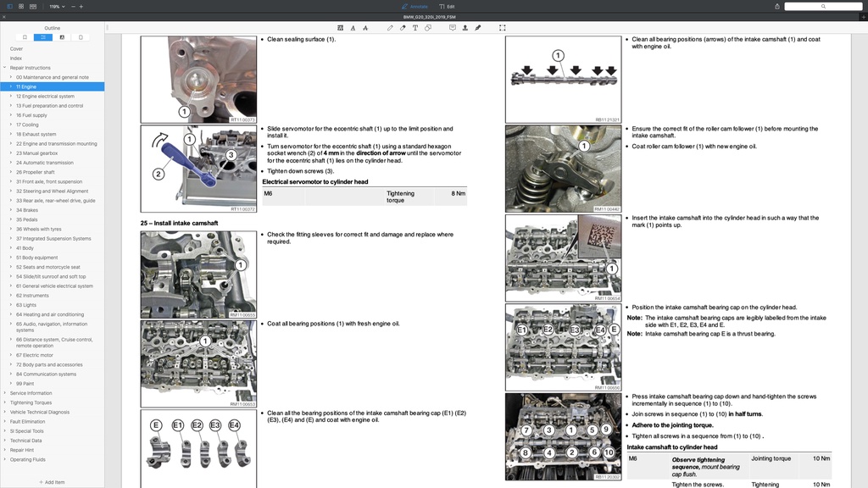Select the text annotation tool
868x488 pixels.
pyautogui.click(x=415, y=27)
